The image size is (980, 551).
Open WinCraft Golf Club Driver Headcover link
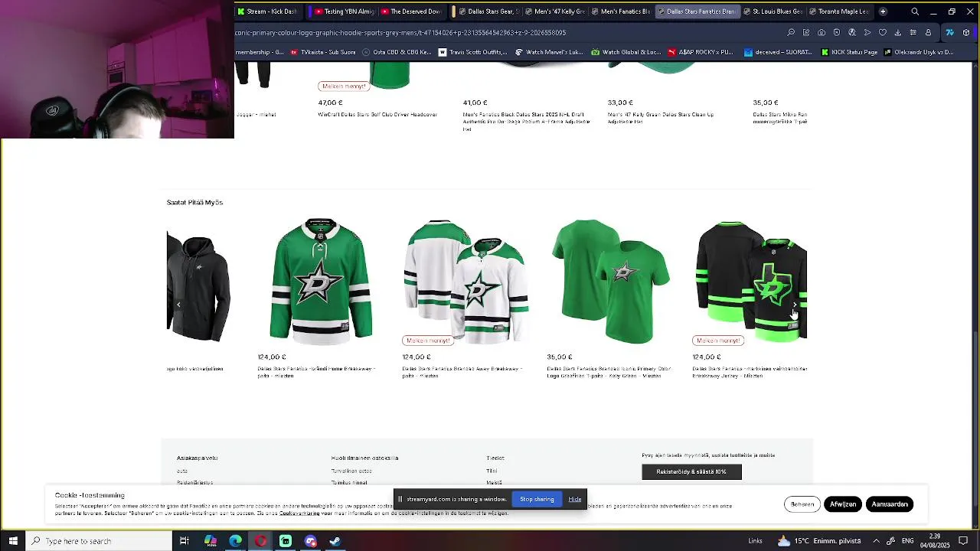[x=377, y=115]
